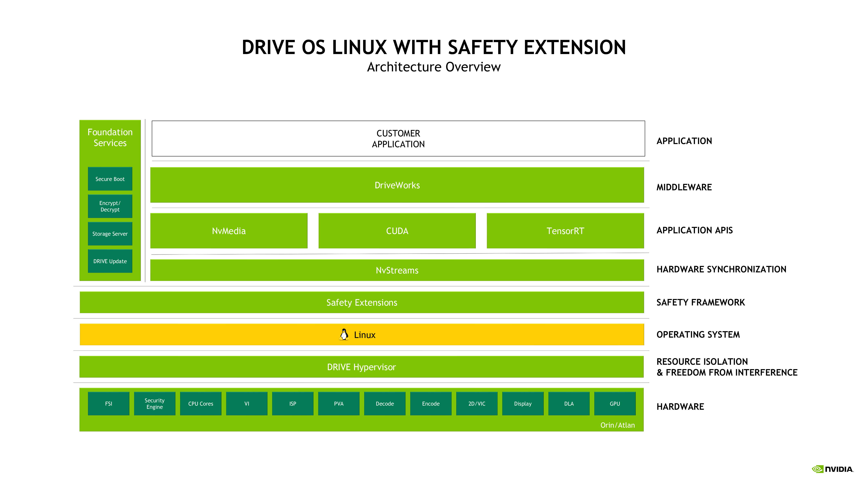Click the NVIDIA logo
The image size is (868, 488).
tap(833, 469)
